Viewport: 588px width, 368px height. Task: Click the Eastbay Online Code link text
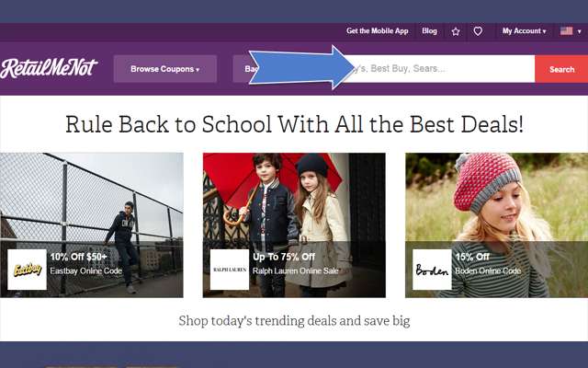click(x=86, y=270)
